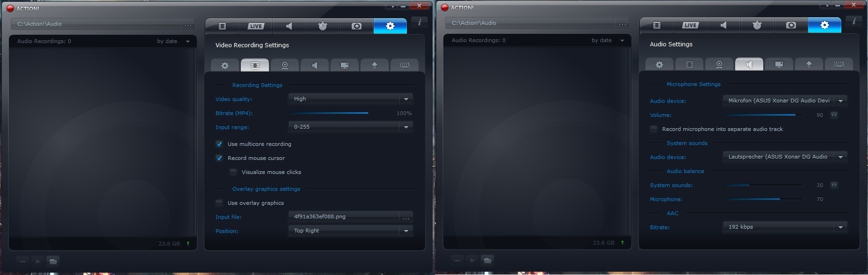Click C:\Action!\Audio path field in left window

pyautogui.click(x=96, y=24)
